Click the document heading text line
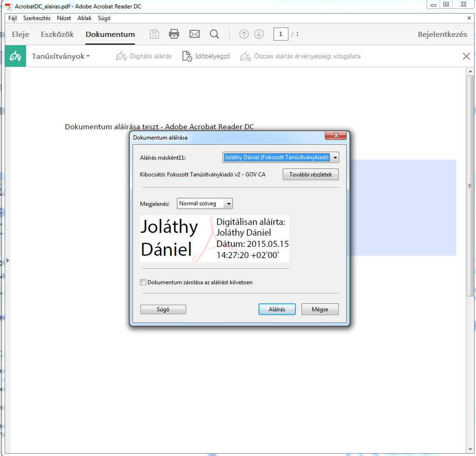The height and width of the screenshot is (456, 476). tap(160, 126)
